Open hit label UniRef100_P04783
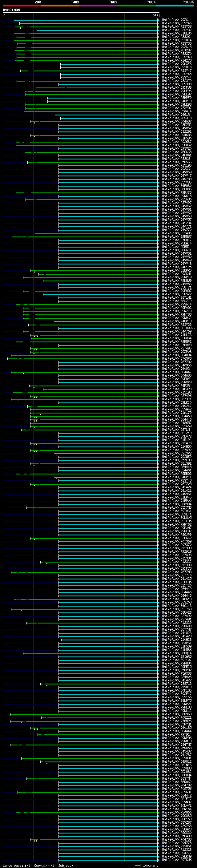This screenshot has width=197, height=868. 176,840
